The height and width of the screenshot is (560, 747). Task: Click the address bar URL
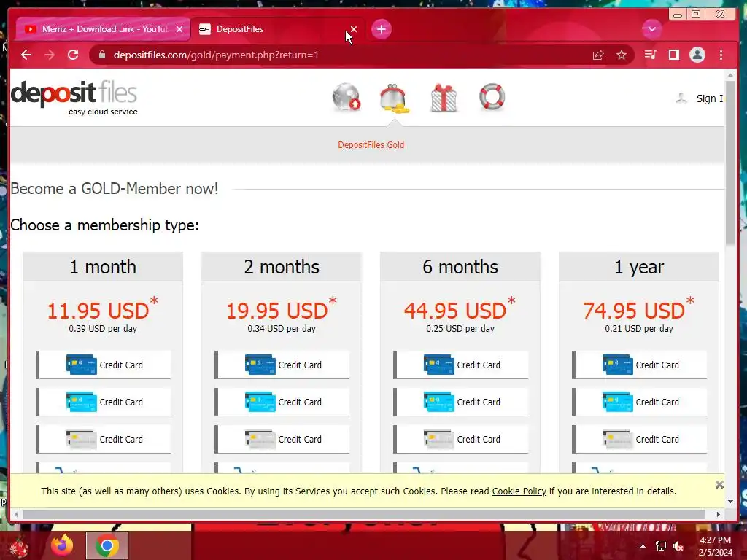(x=216, y=55)
